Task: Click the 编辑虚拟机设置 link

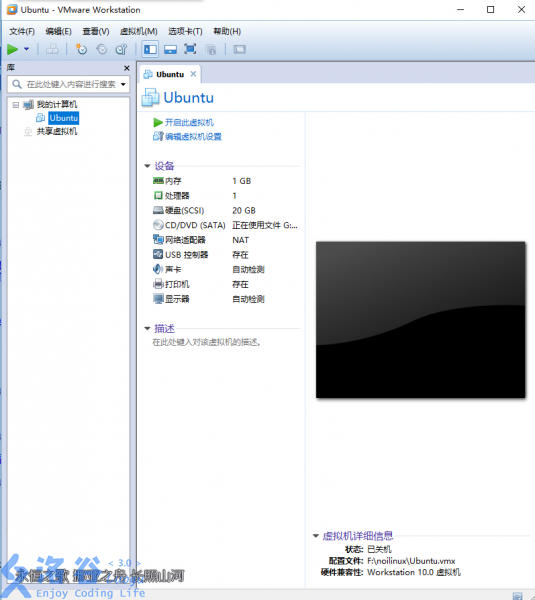Action: click(x=193, y=137)
